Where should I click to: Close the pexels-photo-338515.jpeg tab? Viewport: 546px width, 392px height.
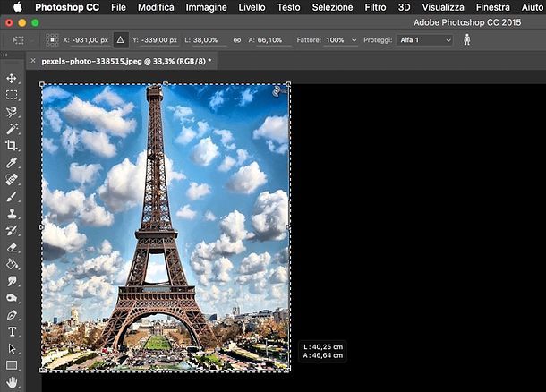[x=33, y=61]
